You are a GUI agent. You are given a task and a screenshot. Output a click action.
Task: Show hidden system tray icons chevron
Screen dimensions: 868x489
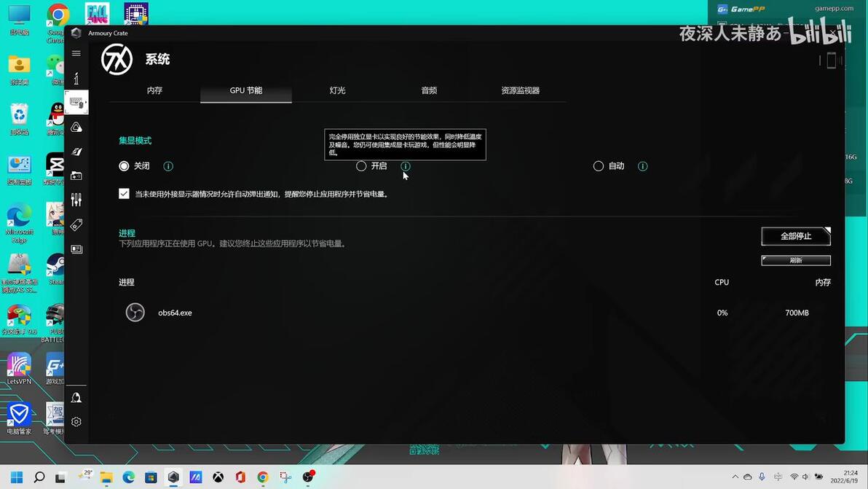tap(735, 477)
